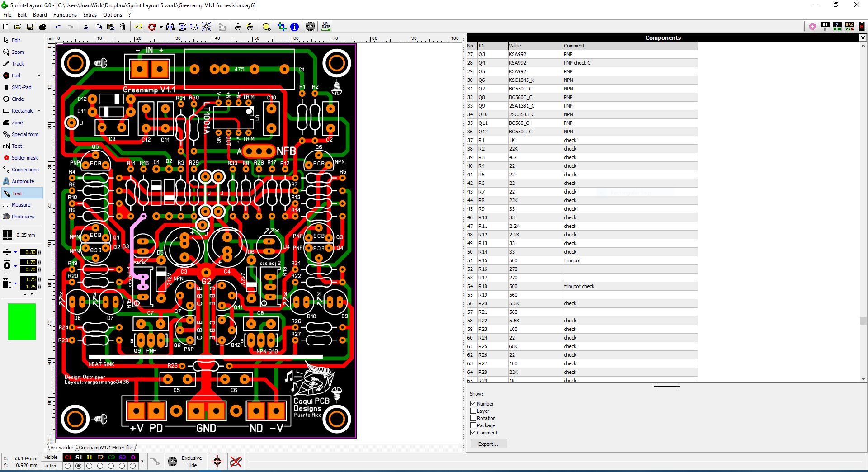Click the ground plane toolbar icon

point(310,27)
